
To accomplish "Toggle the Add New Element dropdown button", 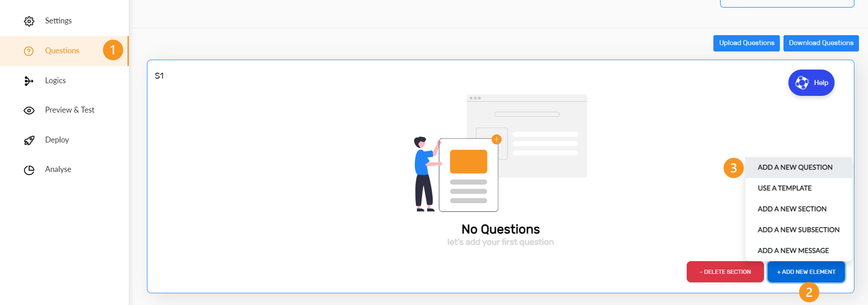I will coord(806,272).
